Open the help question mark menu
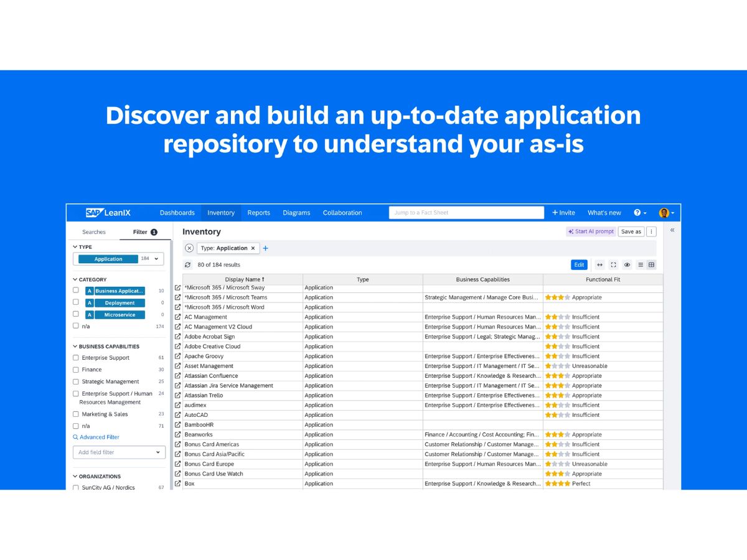This screenshot has width=747, height=560. pyautogui.click(x=640, y=213)
